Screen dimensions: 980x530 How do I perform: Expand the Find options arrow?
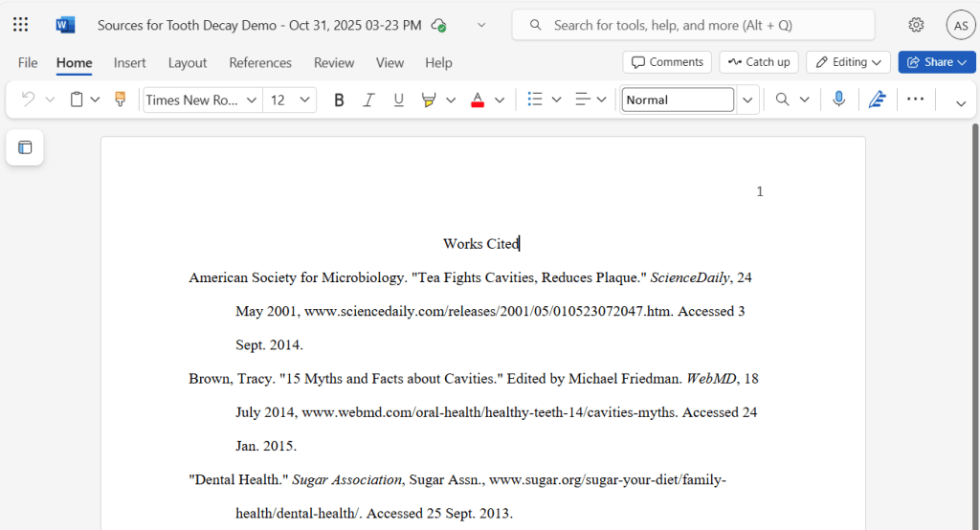click(804, 99)
